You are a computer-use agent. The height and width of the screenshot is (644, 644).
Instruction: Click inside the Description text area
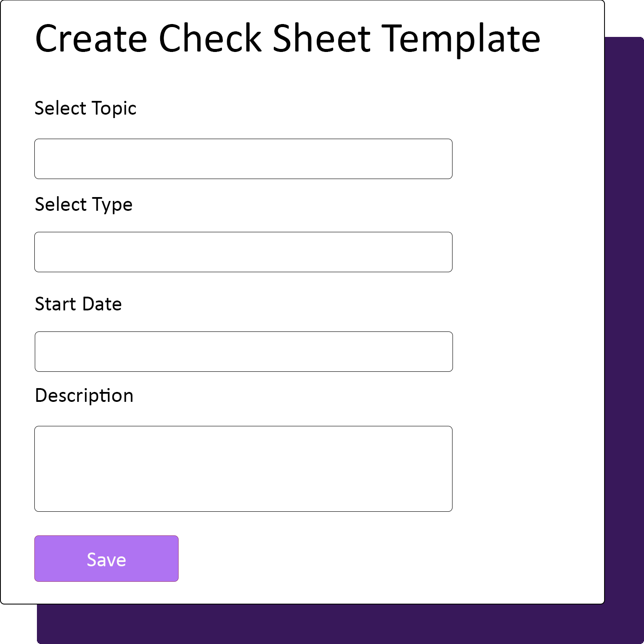243,468
